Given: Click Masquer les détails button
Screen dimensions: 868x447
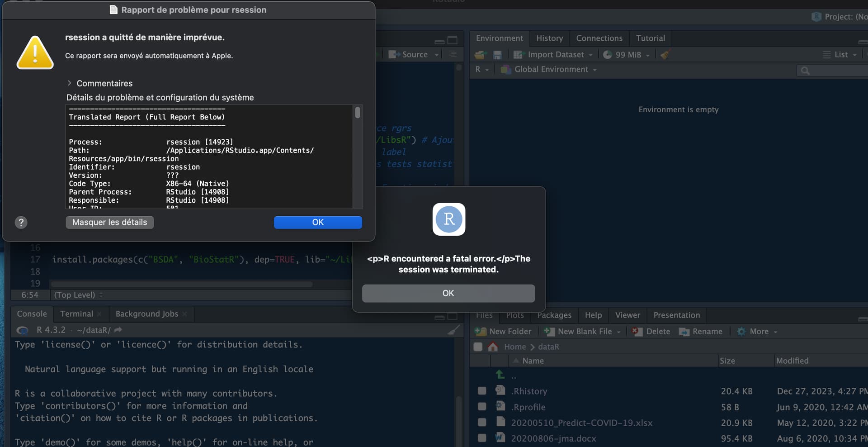Looking at the screenshot, I should pos(110,222).
